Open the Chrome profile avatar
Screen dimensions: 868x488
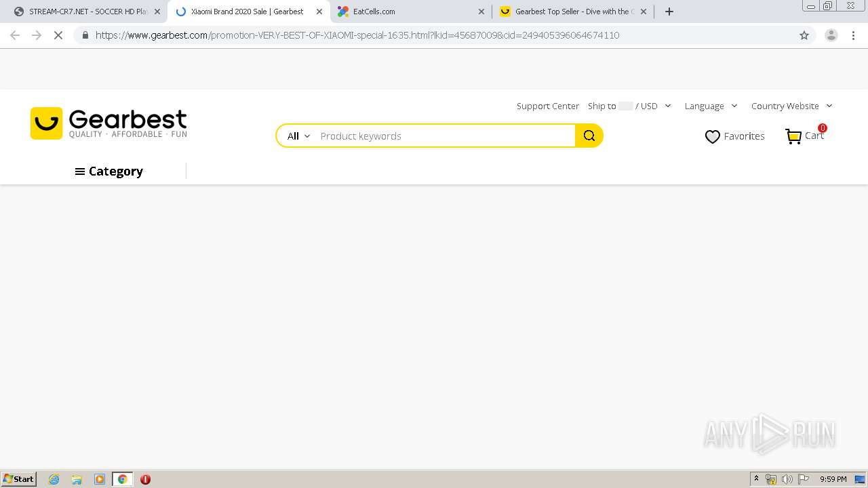click(x=831, y=35)
